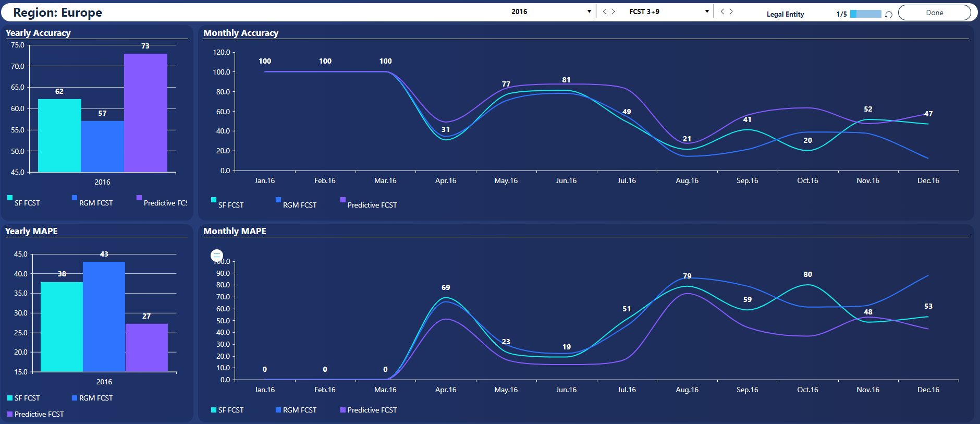Open the 2016 year dropdown

pos(552,11)
